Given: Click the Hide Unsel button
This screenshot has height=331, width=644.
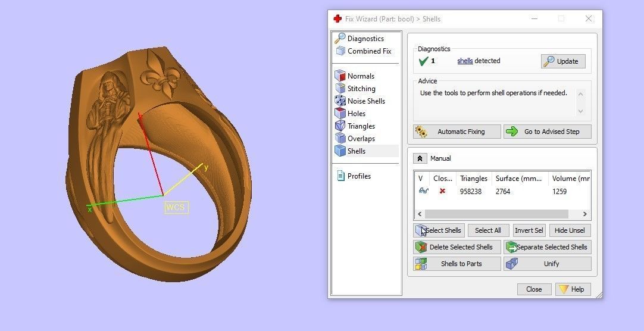Looking at the screenshot, I should point(570,230).
